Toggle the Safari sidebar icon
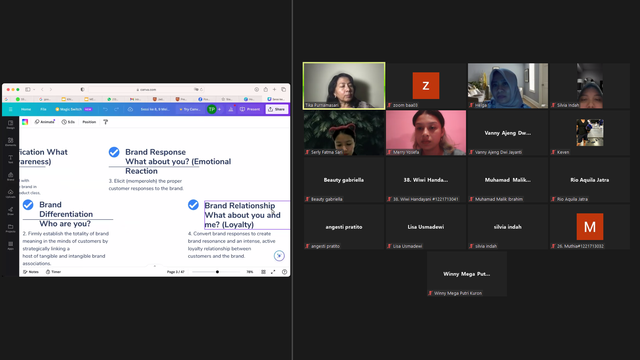The height and width of the screenshot is (360, 640). coord(28,89)
